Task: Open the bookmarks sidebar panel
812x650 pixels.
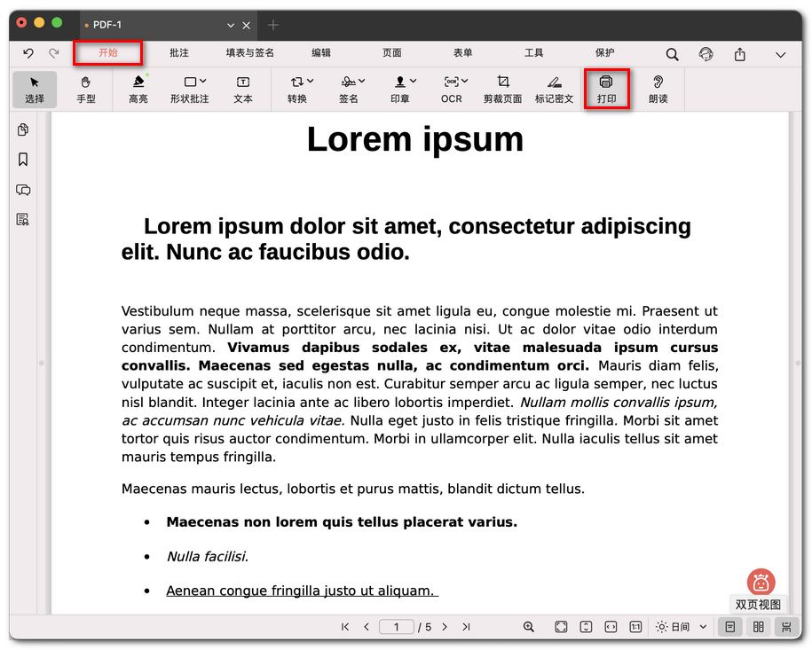Action: click(23, 160)
